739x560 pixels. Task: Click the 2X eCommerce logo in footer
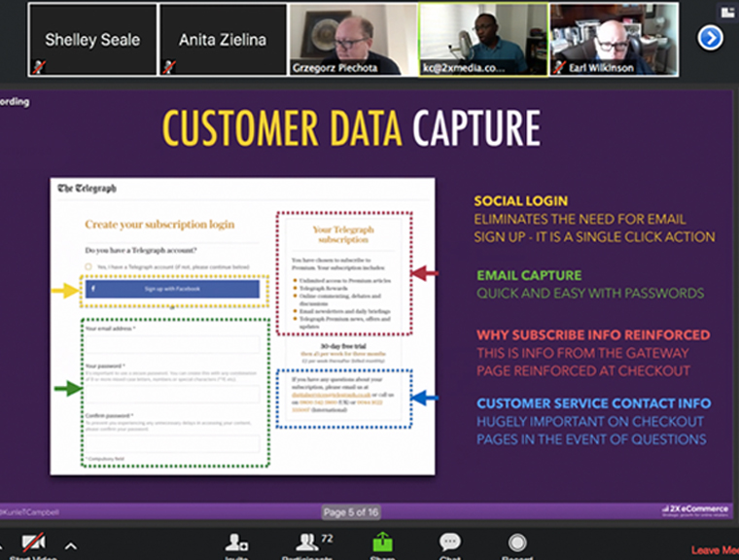click(695, 509)
